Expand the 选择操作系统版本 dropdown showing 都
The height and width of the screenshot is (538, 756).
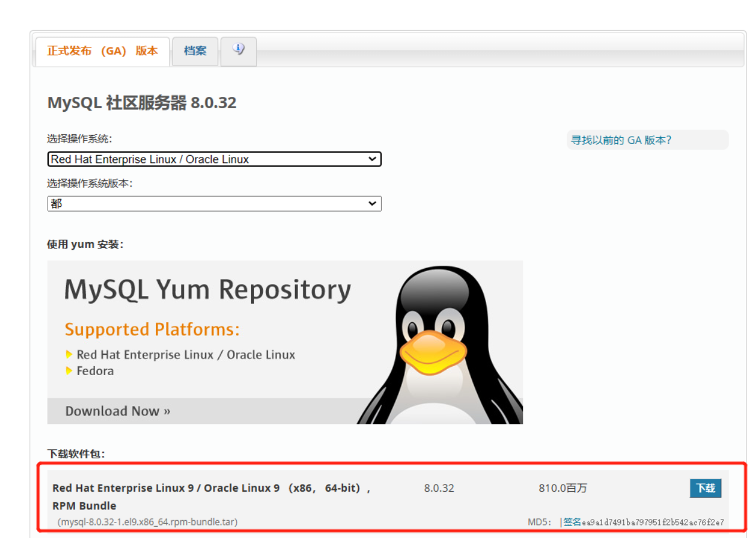click(x=214, y=204)
